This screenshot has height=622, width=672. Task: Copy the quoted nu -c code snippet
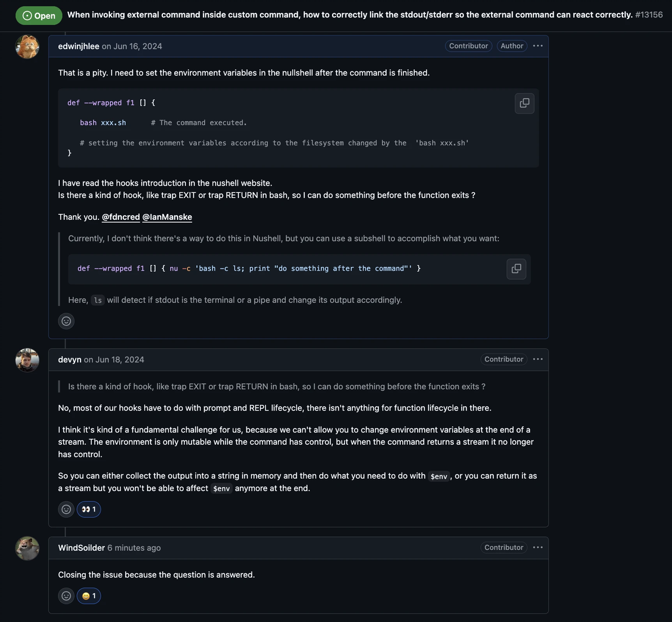[x=516, y=268]
